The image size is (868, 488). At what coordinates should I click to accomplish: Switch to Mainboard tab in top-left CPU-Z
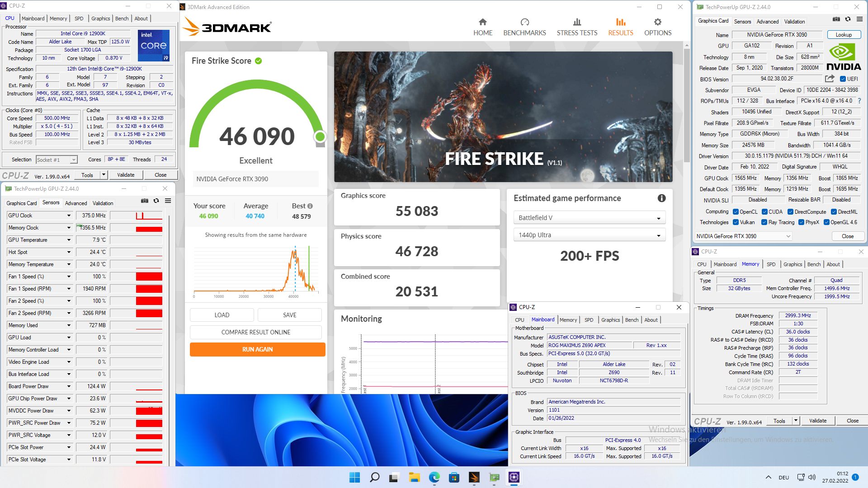(33, 19)
